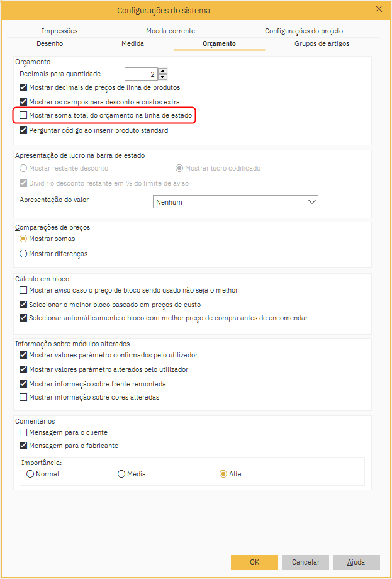
Task: Open the Medida tab
Action: (133, 44)
